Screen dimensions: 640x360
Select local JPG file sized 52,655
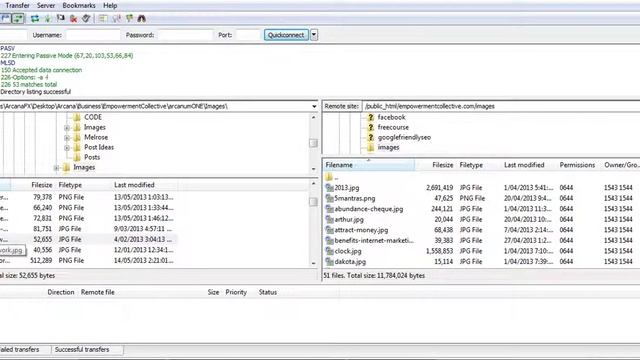(89, 240)
